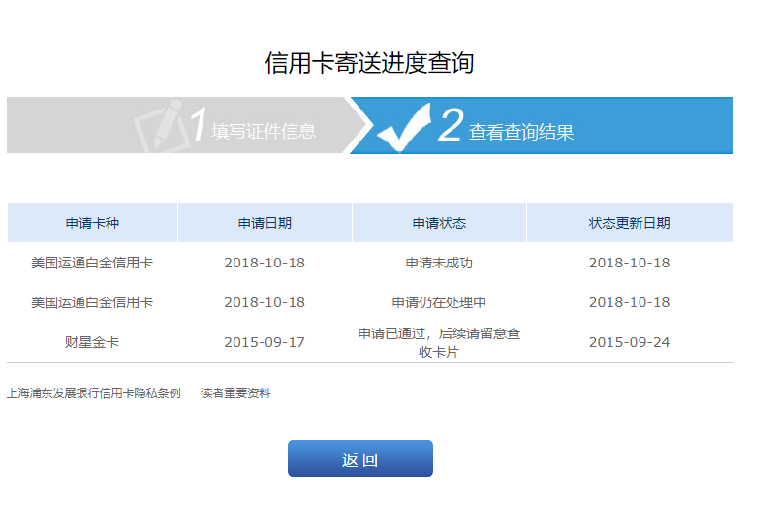Click the 申请未成功 status cell
780x532 pixels.
pyautogui.click(x=439, y=263)
